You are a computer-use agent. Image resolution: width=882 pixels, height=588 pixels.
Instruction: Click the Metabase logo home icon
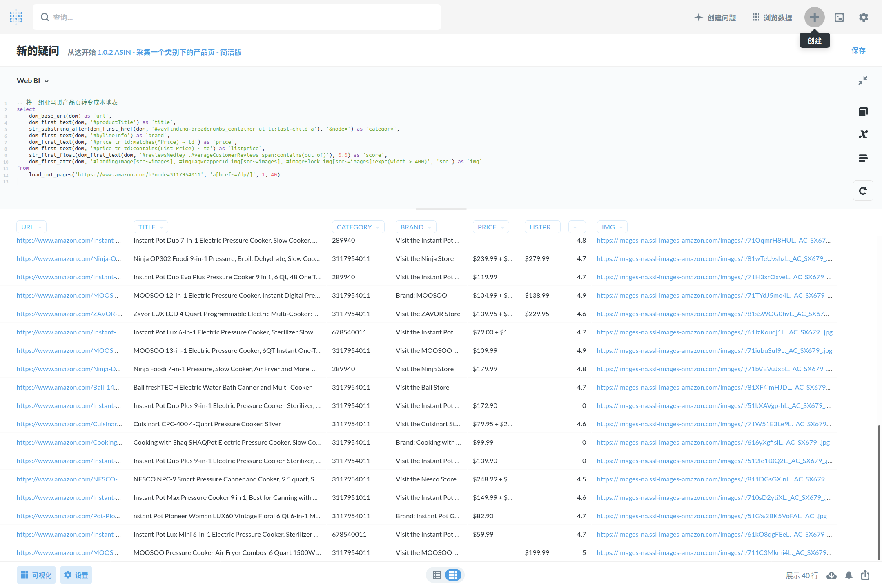(16, 17)
